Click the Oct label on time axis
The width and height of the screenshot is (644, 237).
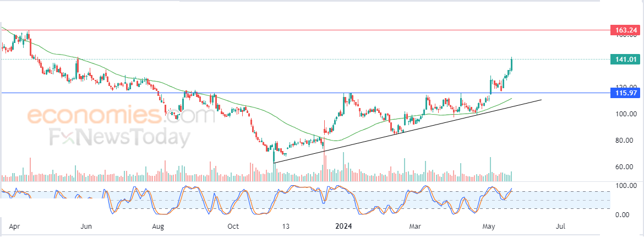tap(233, 227)
